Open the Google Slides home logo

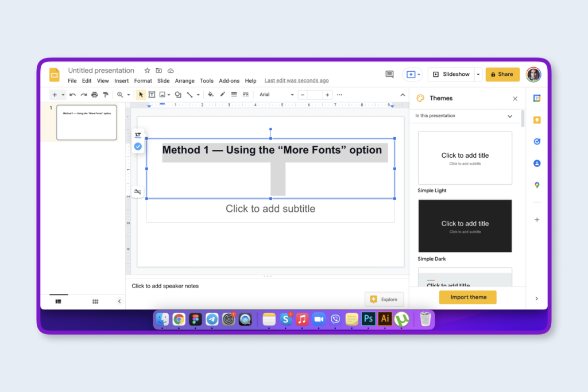(x=55, y=75)
